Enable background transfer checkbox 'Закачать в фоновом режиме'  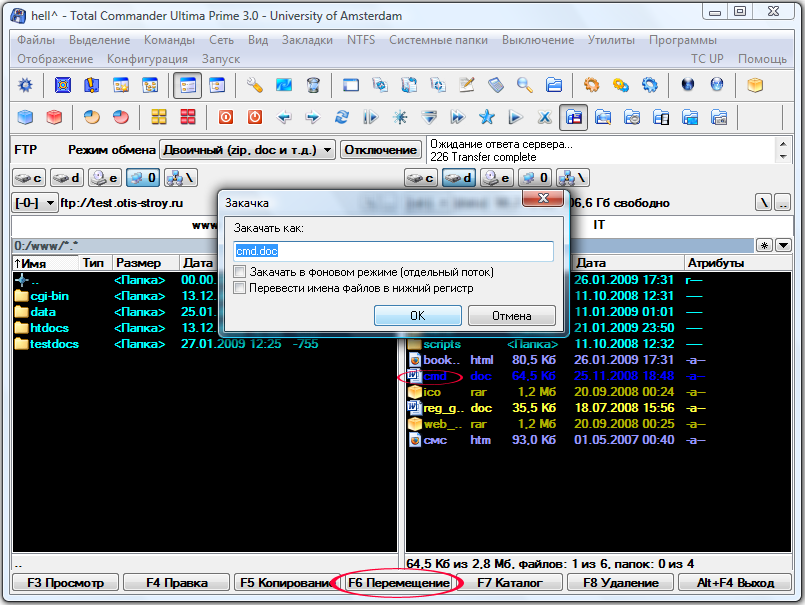(240, 272)
